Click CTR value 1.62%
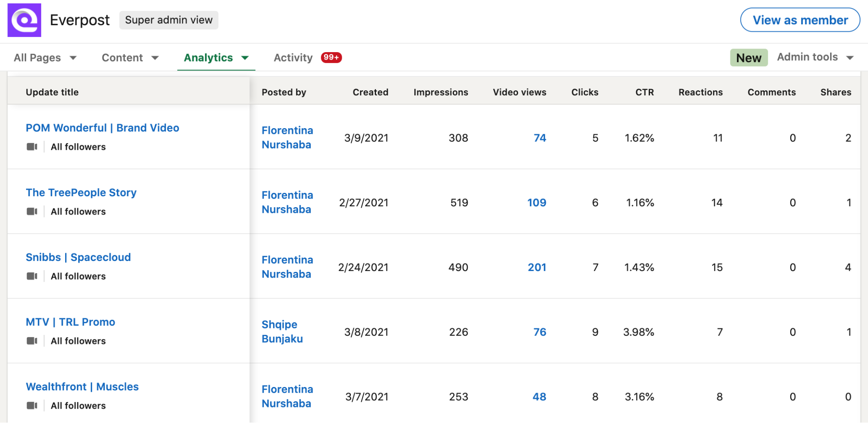Image resolution: width=868 pixels, height=423 pixels. click(640, 138)
